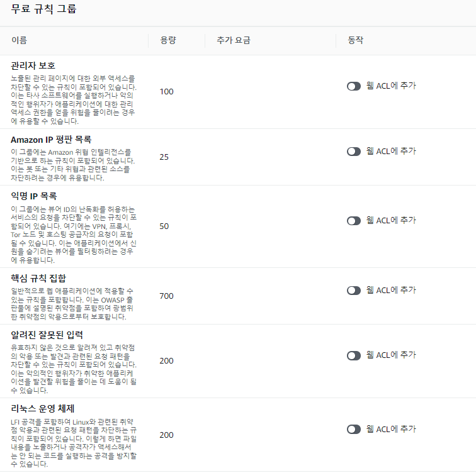This screenshot has width=476, height=473.
Task: Open the 알려진 잘못된 입력 rule title
Action: [x=47, y=335]
